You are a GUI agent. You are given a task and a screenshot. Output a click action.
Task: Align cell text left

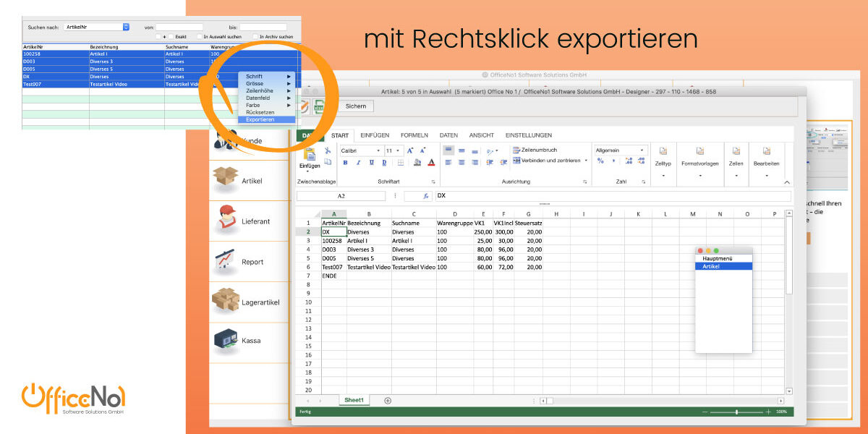click(448, 163)
